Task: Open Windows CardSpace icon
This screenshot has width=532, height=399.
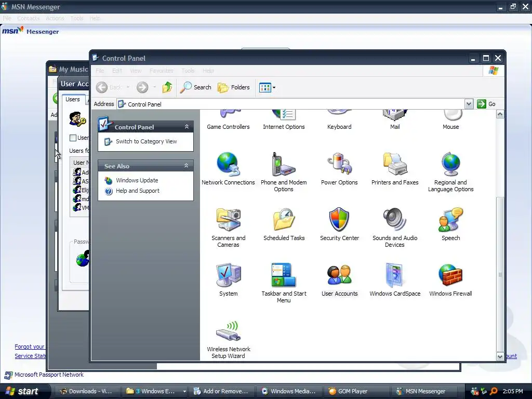Action: (395, 280)
